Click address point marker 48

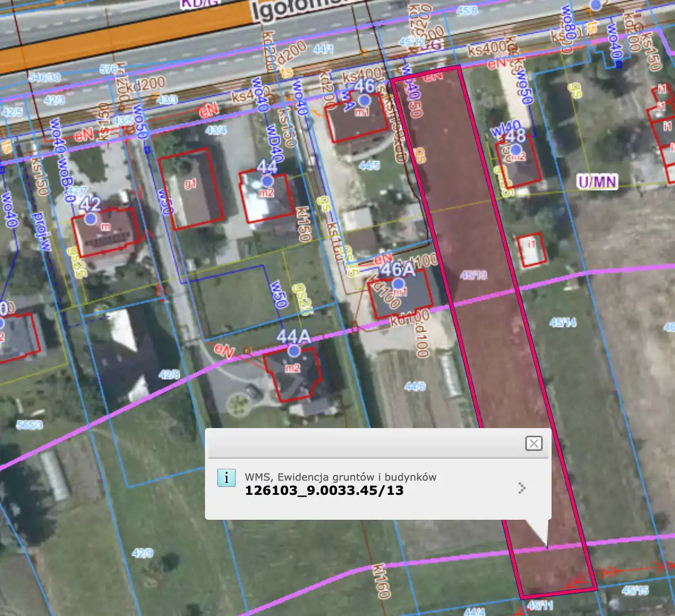515,150
